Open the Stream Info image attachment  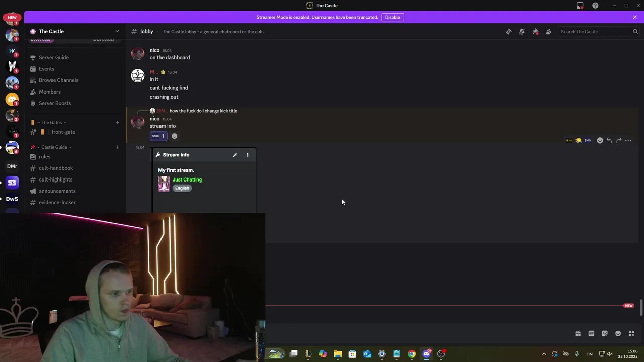204,180
